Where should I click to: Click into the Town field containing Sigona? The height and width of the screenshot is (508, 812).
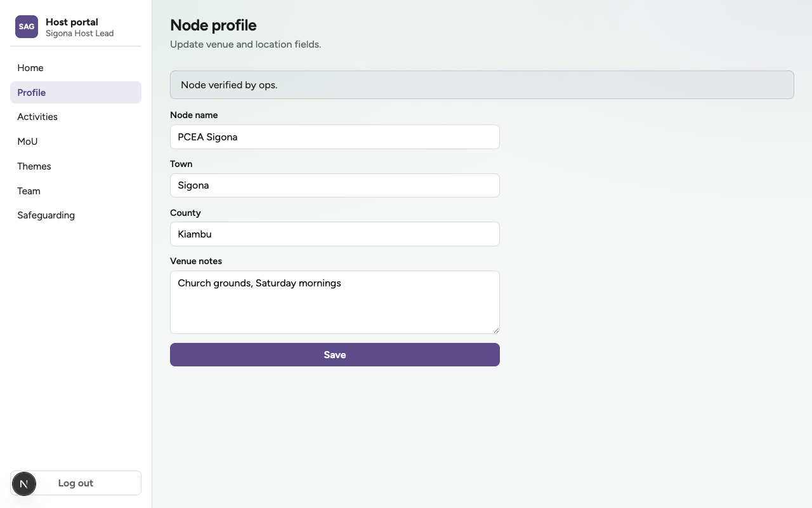(x=335, y=185)
